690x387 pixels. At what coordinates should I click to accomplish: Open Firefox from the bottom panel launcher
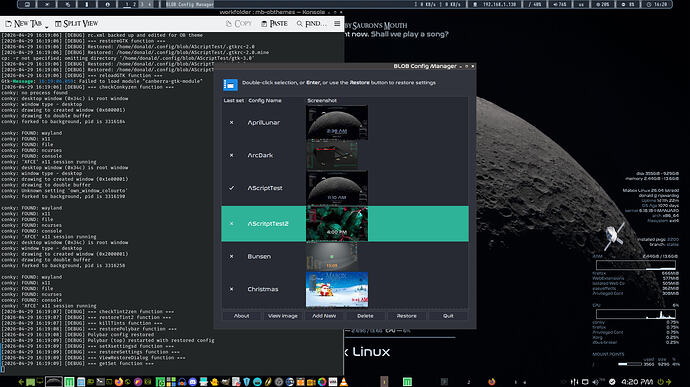tap(119, 382)
